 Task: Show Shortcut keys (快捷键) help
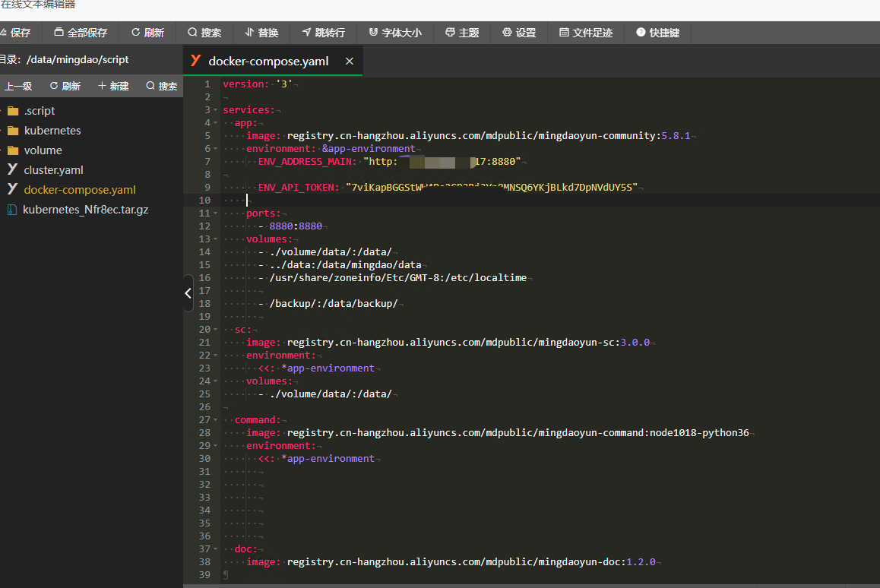point(657,33)
